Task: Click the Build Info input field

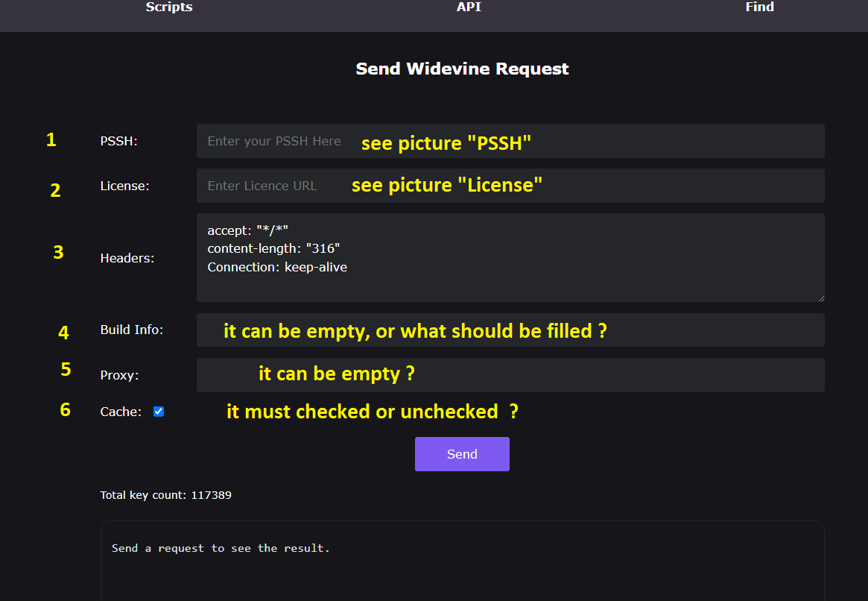Action: point(510,330)
